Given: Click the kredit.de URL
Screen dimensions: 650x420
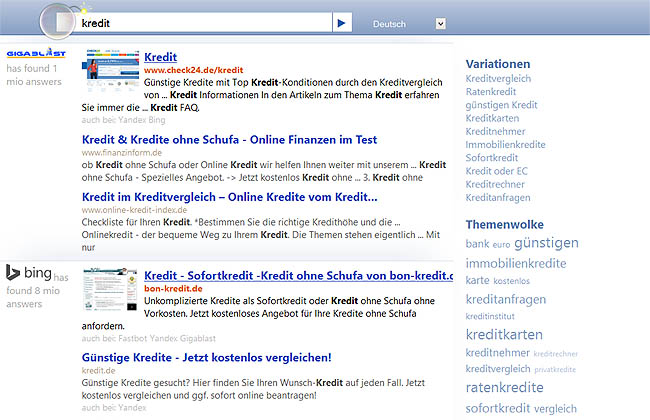Looking at the screenshot, I should tap(99, 370).
